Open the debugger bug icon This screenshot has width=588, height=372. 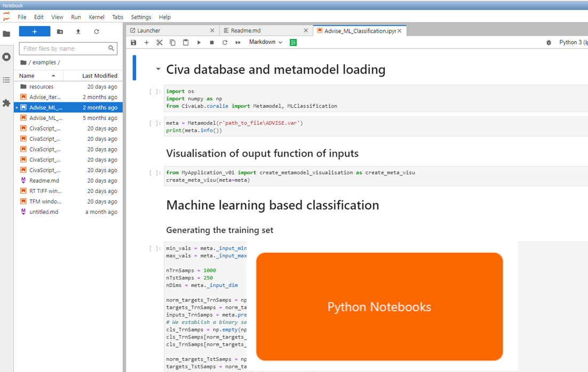(549, 42)
